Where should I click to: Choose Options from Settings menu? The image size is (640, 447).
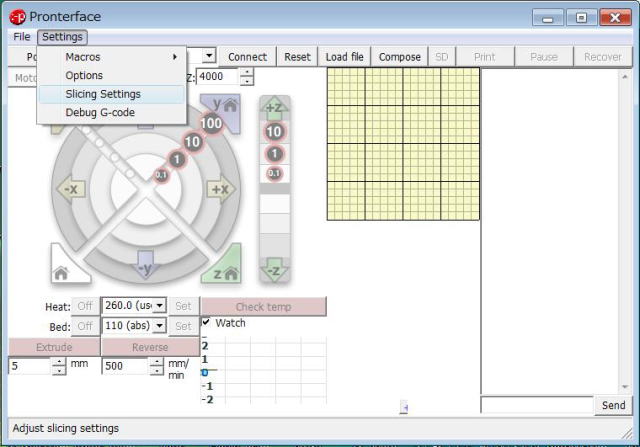pyautogui.click(x=111, y=76)
